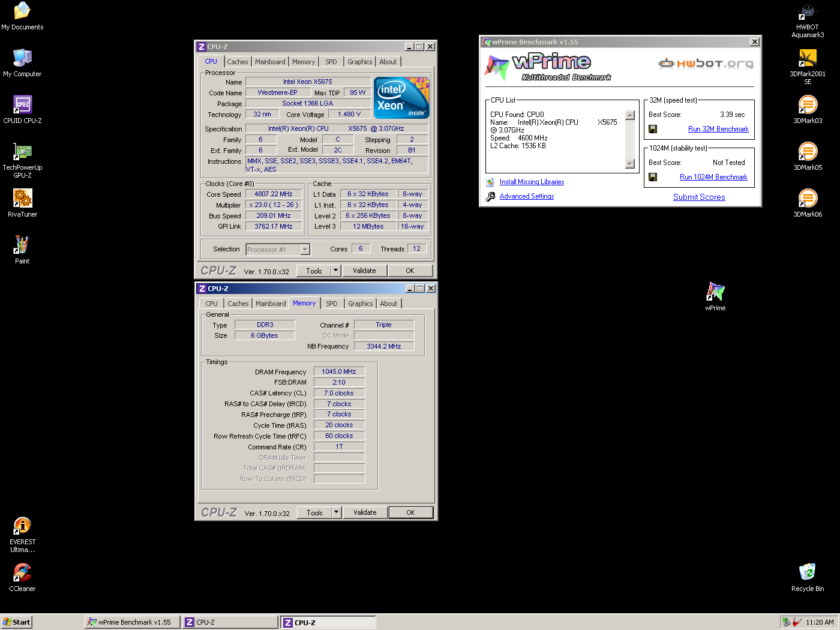The image size is (840, 630).
Task: Click Validate in lower CPU-Z window
Action: 365,512
